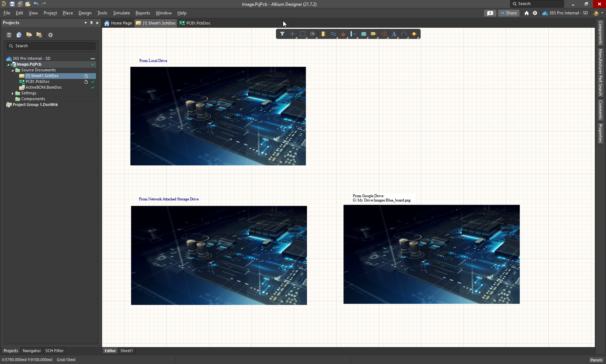Click the Panels button
Viewport: 606px width, 364px height.
point(596,360)
